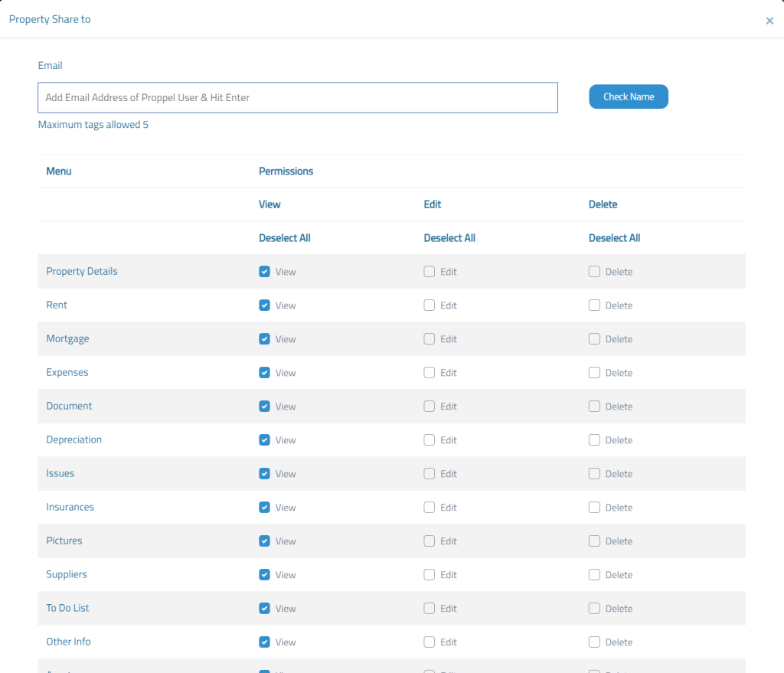Uncheck View permission for Mortgage

(x=265, y=339)
